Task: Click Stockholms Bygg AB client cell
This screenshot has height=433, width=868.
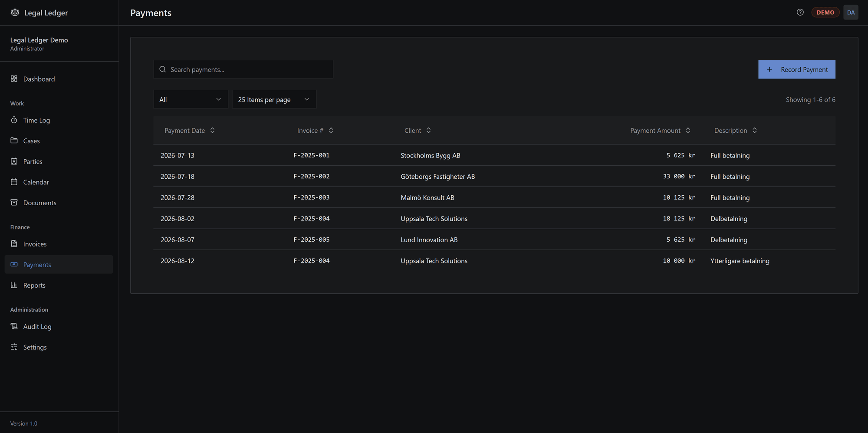Action: pyautogui.click(x=430, y=155)
